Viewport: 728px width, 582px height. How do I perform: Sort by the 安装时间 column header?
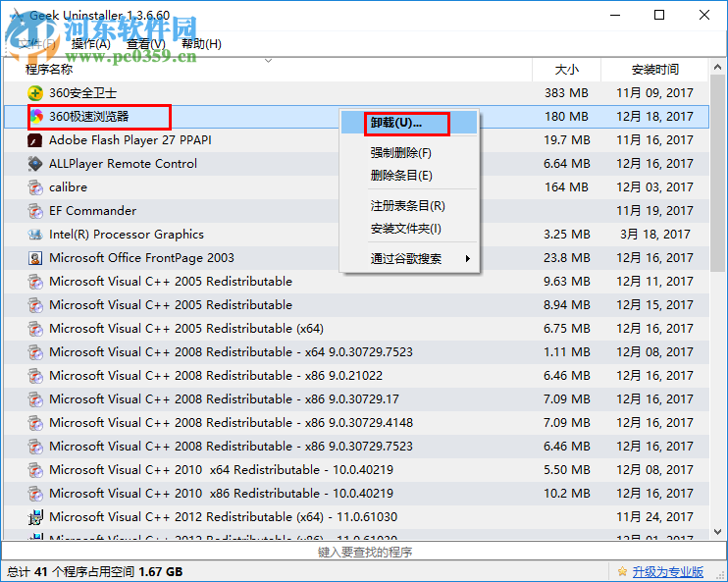(x=654, y=70)
